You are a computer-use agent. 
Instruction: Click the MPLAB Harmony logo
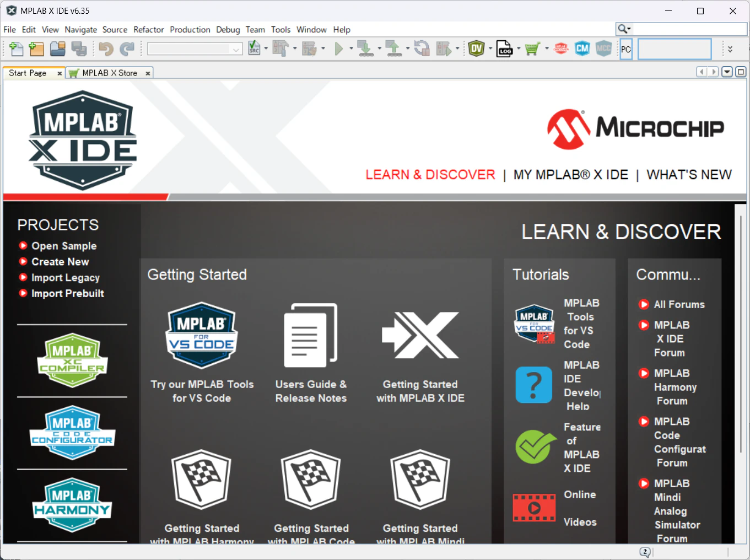point(72,505)
